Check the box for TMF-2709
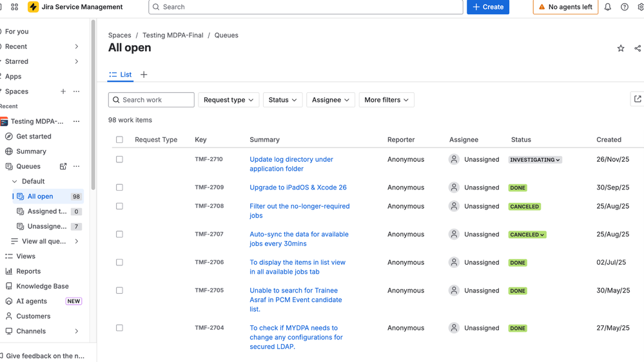This screenshot has height=362, width=644. 119,187
